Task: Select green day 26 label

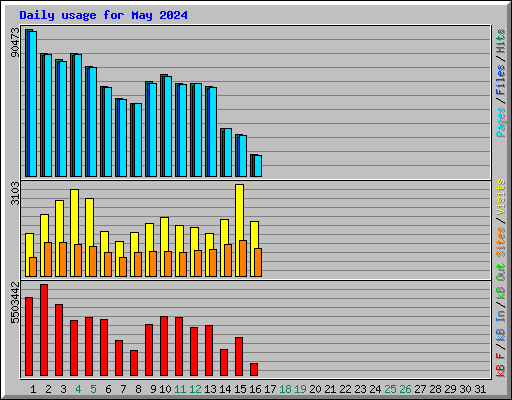Action: tap(405, 389)
